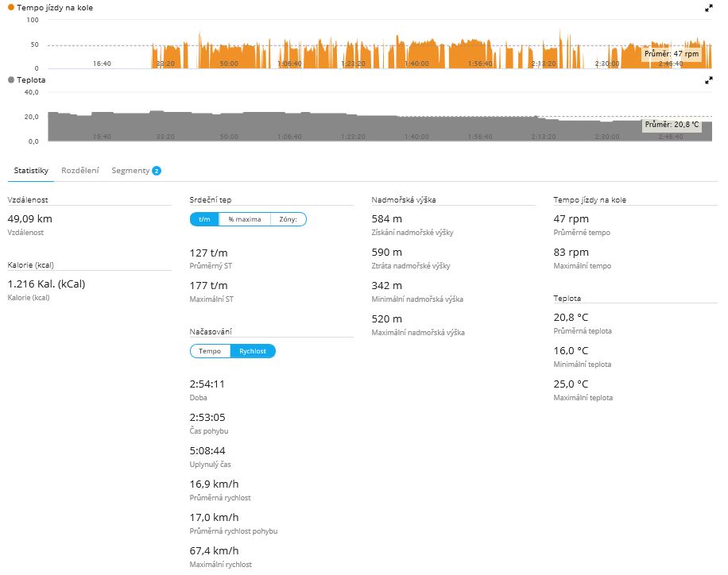Click the gray Teplota legend dot
The height and width of the screenshot is (575, 728).
(x=10, y=80)
